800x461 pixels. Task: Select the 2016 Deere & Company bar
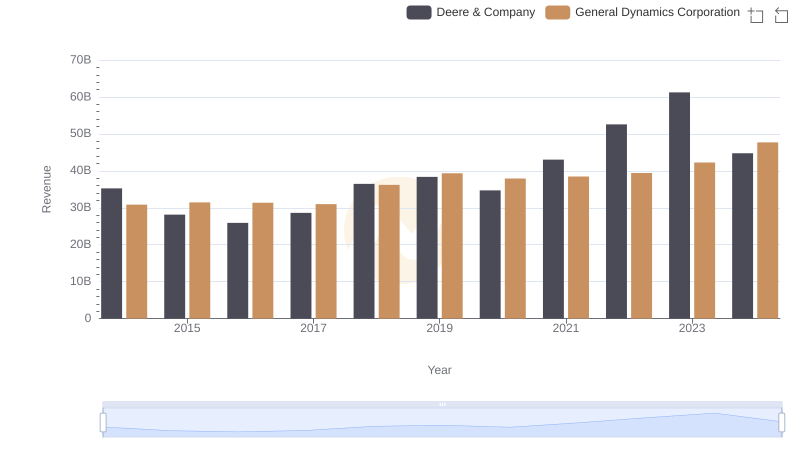238,271
